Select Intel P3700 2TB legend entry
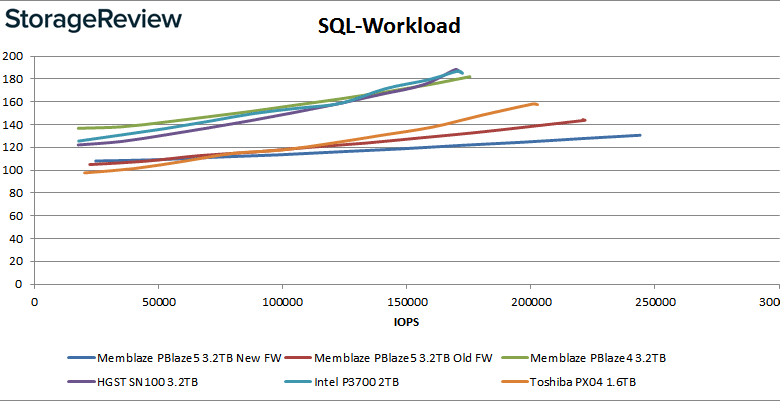 [x=343, y=382]
